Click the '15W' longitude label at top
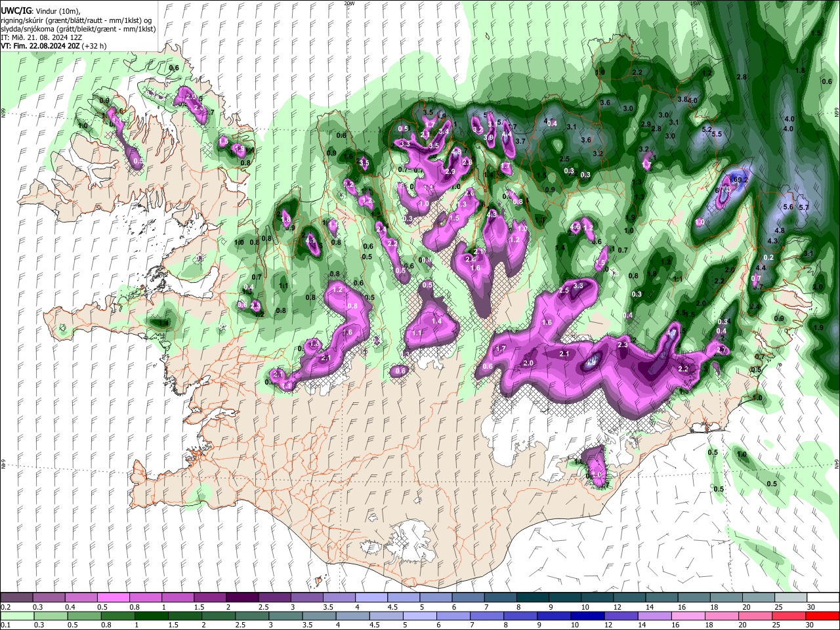Screen dimensions: 840x630 pyautogui.click(x=696, y=3)
